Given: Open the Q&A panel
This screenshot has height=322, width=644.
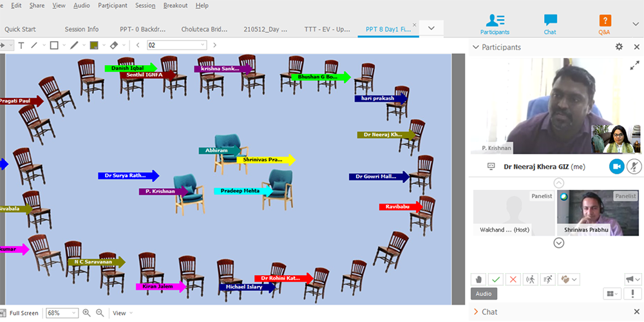Looking at the screenshot, I should point(604,24).
